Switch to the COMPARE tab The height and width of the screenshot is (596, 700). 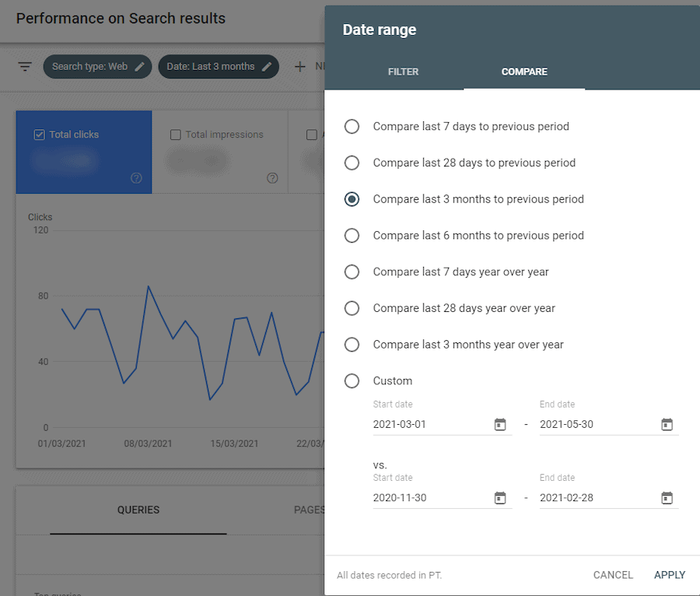(524, 72)
